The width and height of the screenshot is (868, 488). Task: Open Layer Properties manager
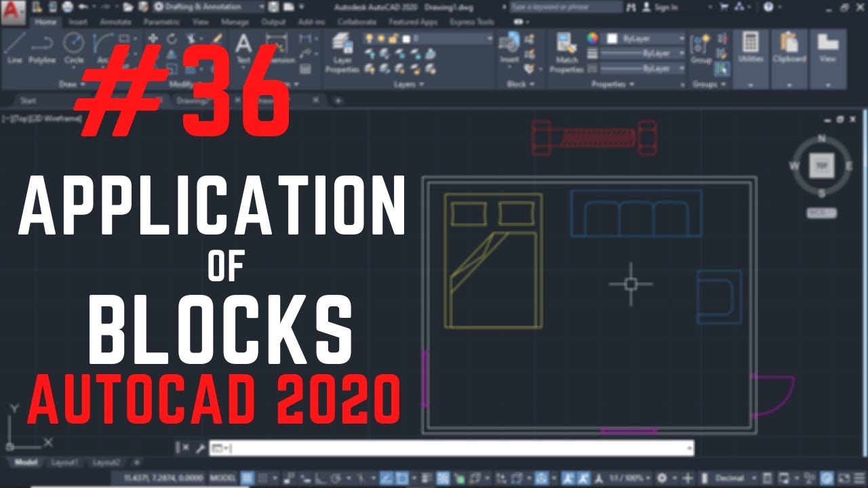[x=342, y=54]
